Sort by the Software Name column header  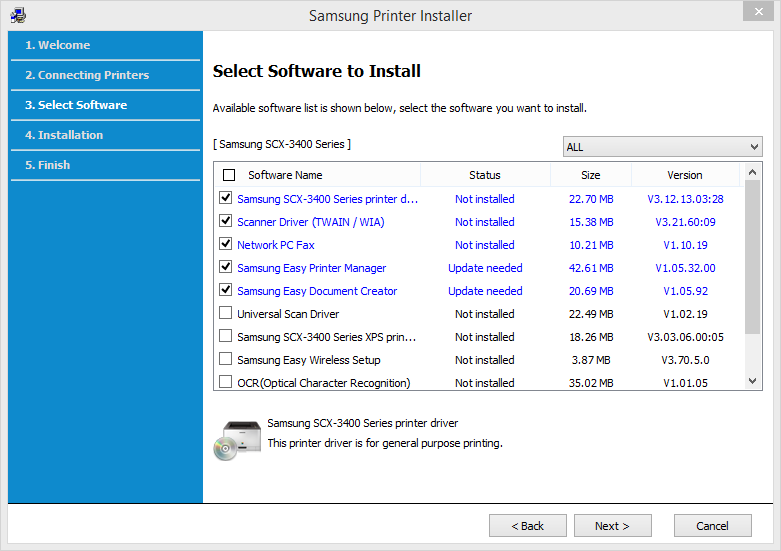[x=285, y=175]
